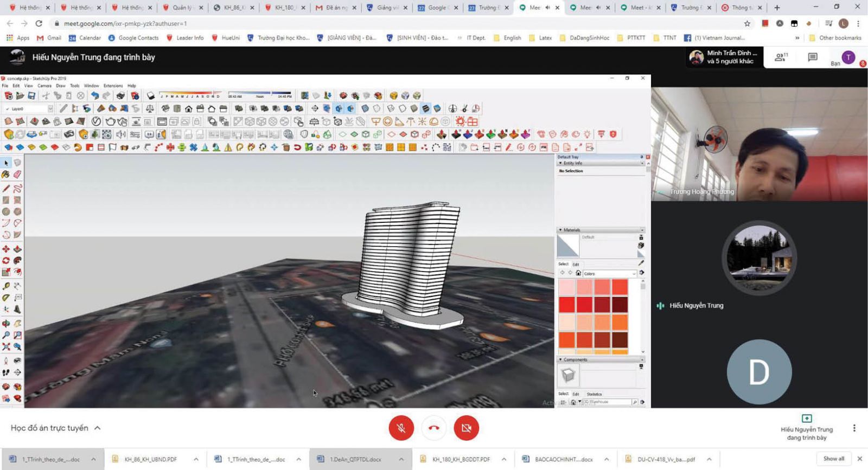Image resolution: width=868 pixels, height=470 pixels.
Task: Open options for KH_86_KH_UBND.PDF download
Action: point(196,459)
